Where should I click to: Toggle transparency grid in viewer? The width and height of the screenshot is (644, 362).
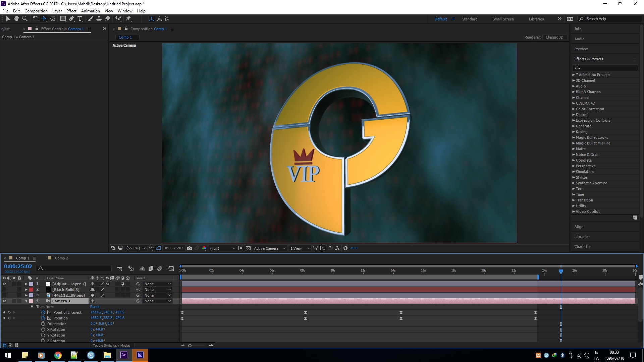(248, 248)
